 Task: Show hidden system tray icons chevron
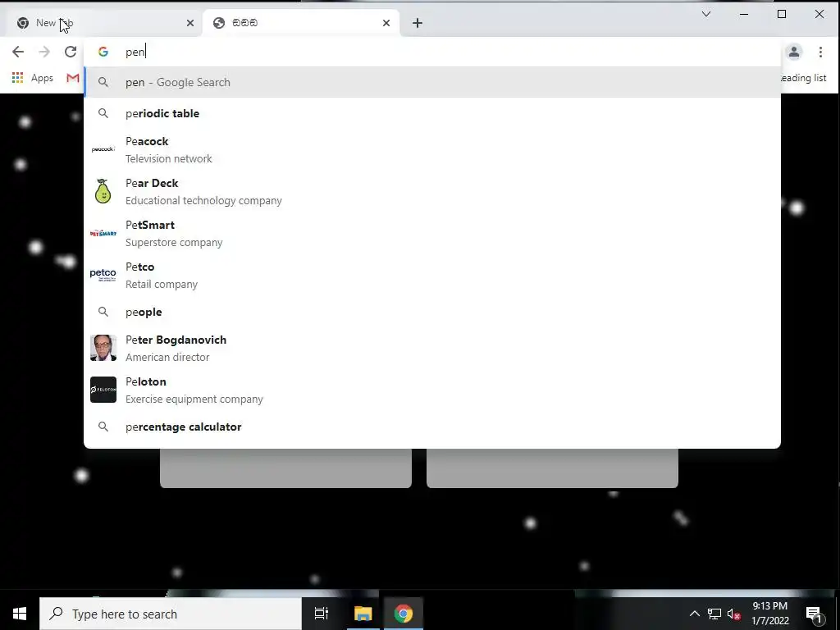[694, 614]
